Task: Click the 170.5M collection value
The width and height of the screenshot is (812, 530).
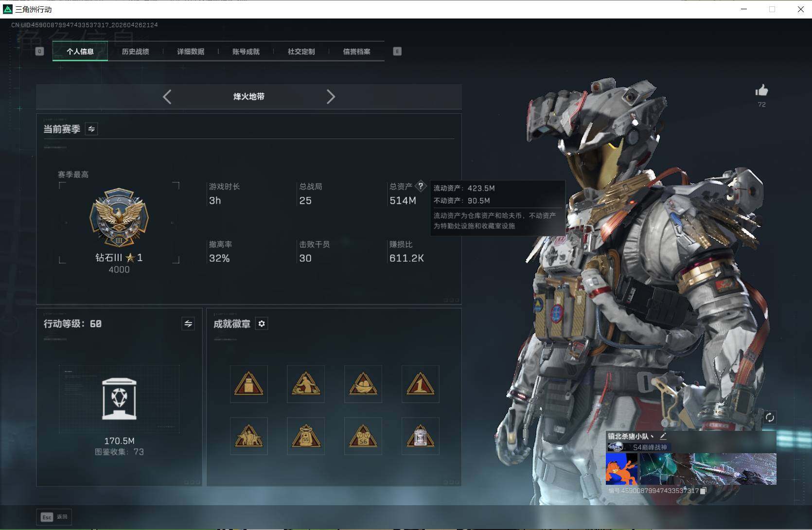Action: tap(119, 441)
